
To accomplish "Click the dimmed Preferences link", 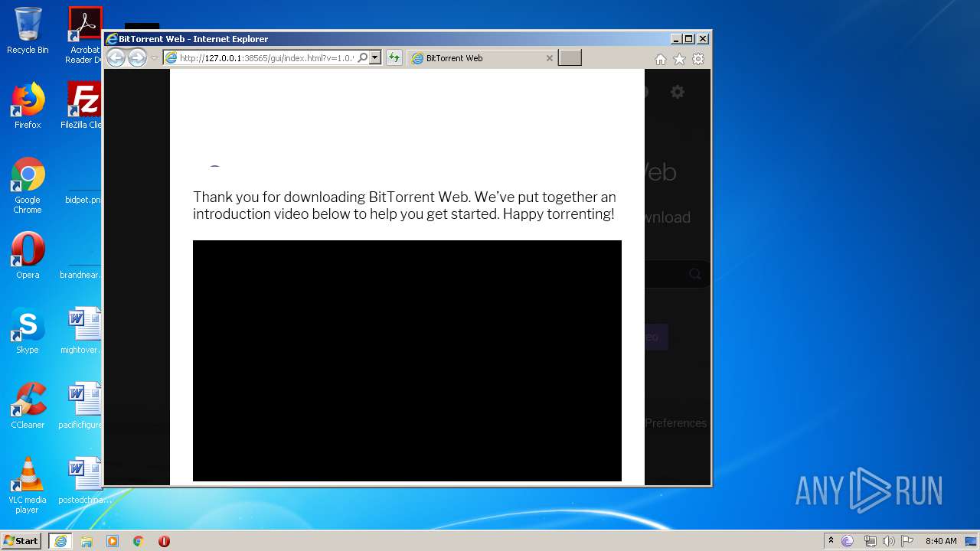I will [x=675, y=422].
